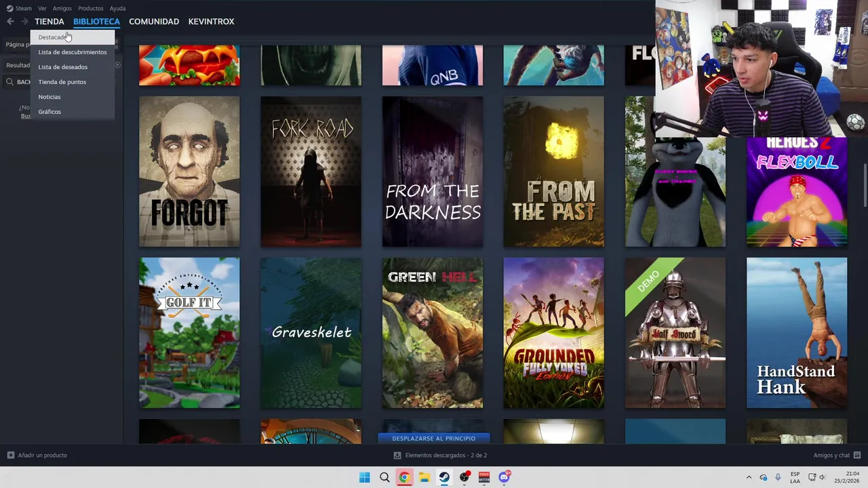Click the friends chat icon
868x488 pixels.
pyautogui.click(x=856, y=455)
